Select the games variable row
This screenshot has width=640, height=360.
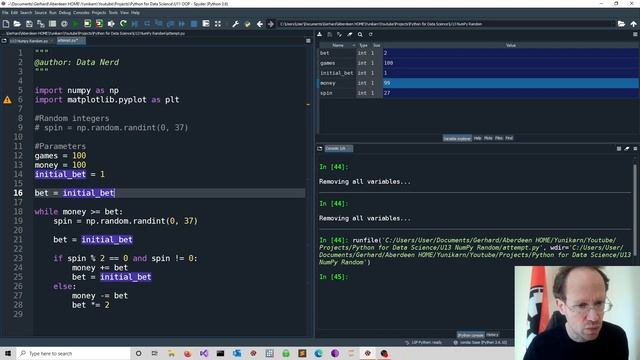click(x=478, y=63)
